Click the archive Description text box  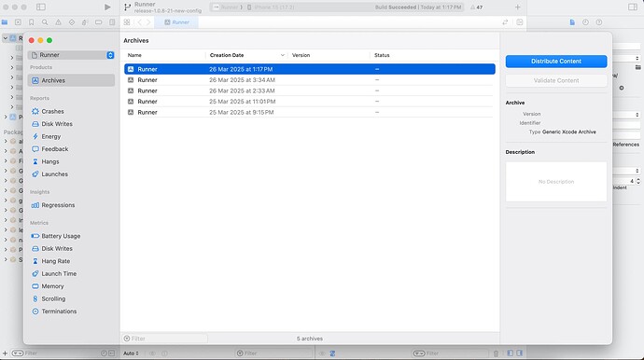556,182
